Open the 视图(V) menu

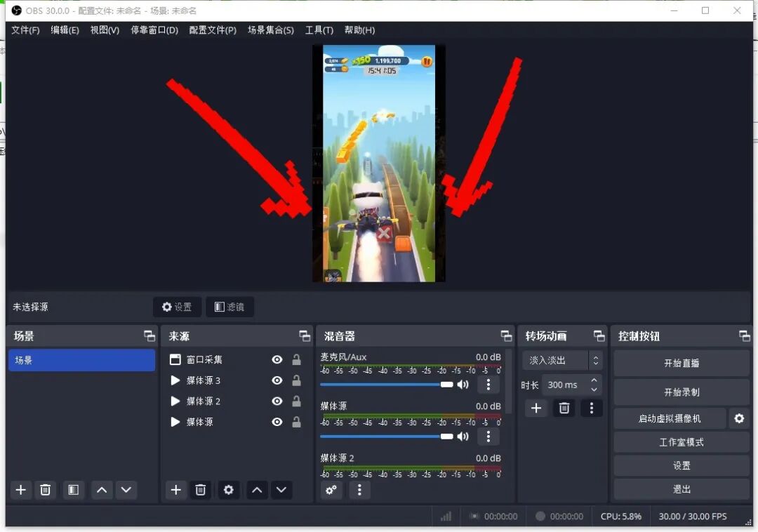click(x=105, y=30)
